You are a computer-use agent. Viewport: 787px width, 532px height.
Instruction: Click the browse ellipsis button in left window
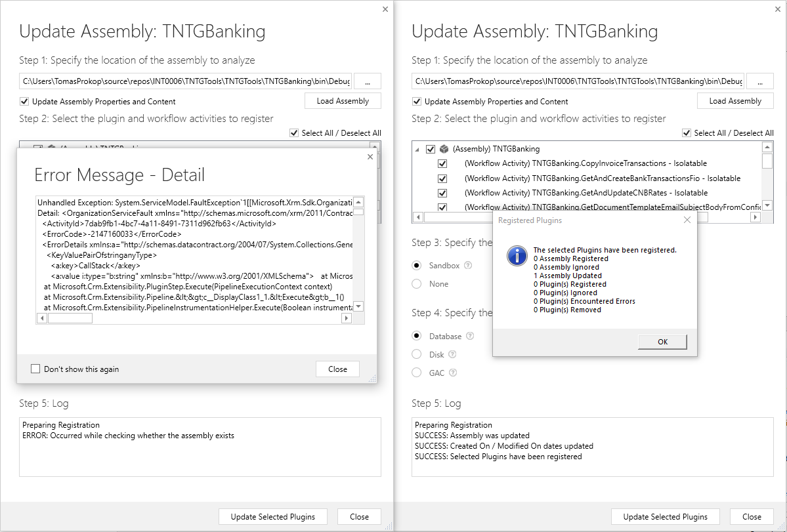(x=368, y=81)
